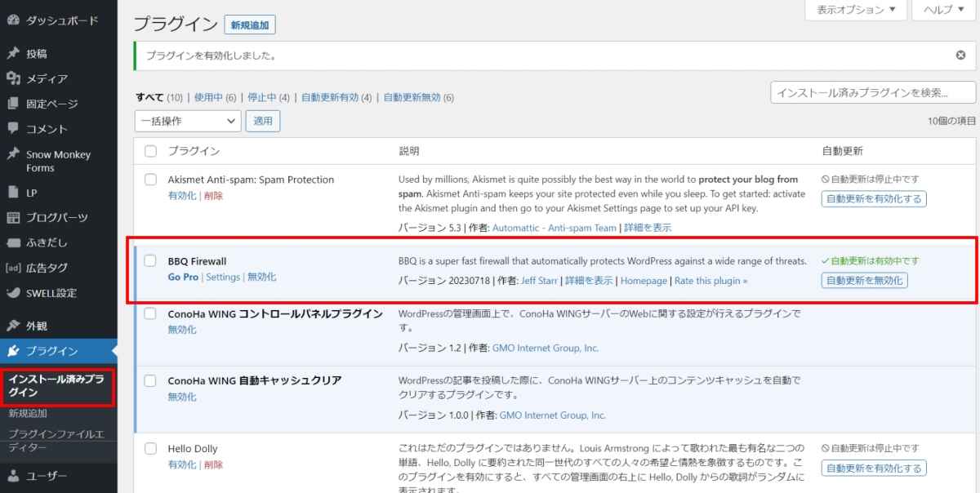
Task: Open the ダッシュボード icon in the sidebar
Action: click(11, 18)
